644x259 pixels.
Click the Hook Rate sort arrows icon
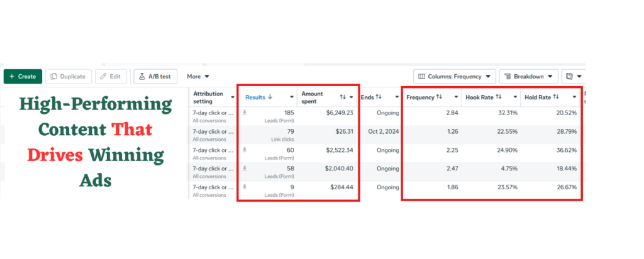499,97
